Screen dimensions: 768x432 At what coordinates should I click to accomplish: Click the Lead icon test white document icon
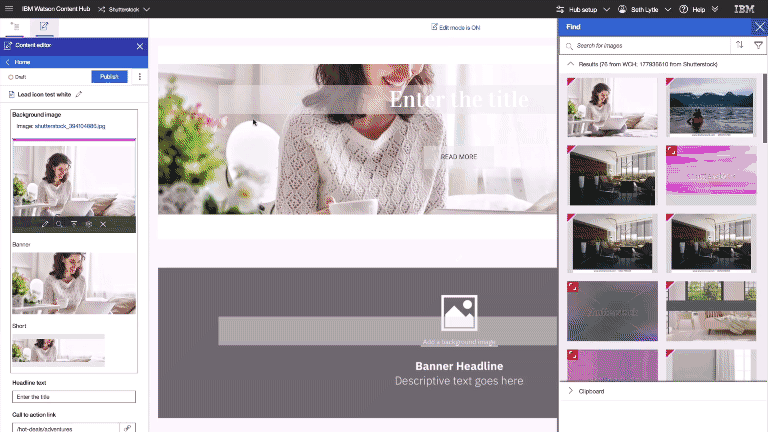click(x=12, y=94)
